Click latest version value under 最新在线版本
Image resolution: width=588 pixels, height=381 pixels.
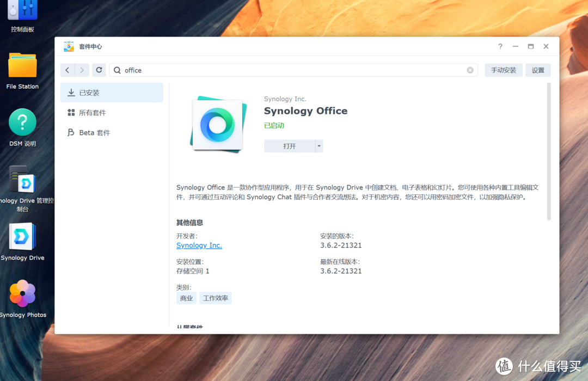[x=341, y=271]
